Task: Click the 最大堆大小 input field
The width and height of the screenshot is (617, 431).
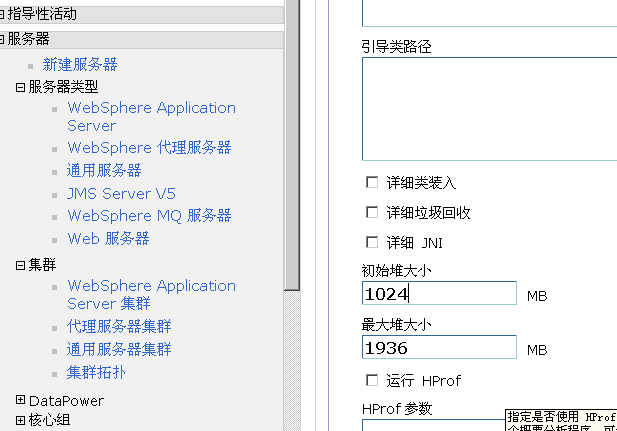Action: tap(439, 347)
